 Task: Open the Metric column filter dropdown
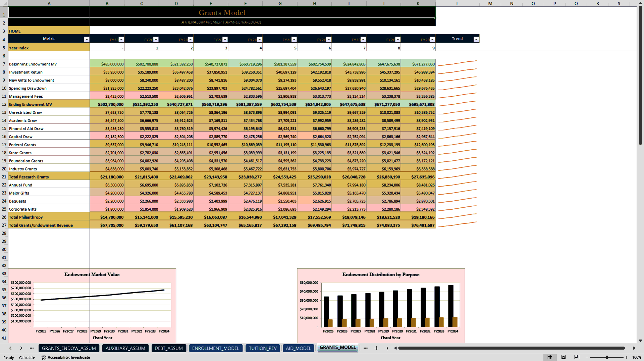coord(87,40)
